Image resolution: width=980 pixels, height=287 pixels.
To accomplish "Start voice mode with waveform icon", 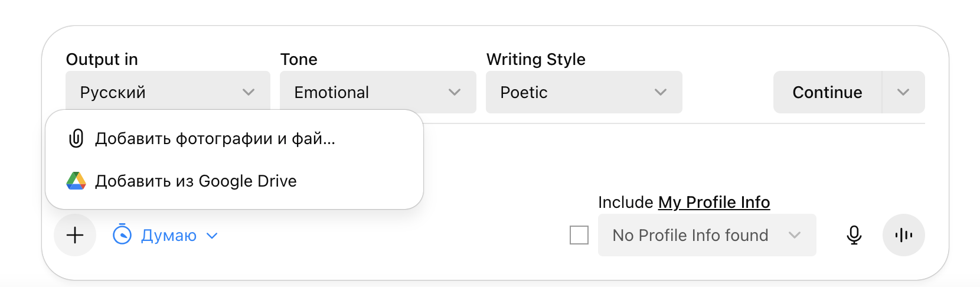I will click(x=903, y=235).
